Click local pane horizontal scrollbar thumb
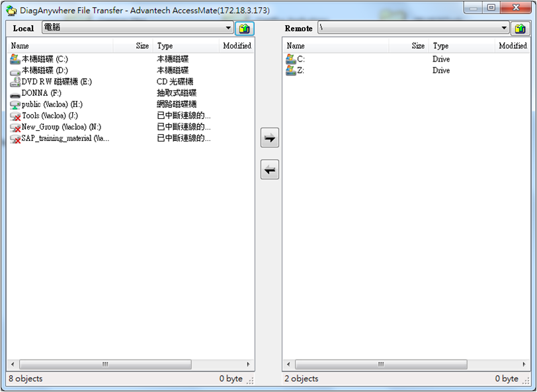 click(105, 364)
